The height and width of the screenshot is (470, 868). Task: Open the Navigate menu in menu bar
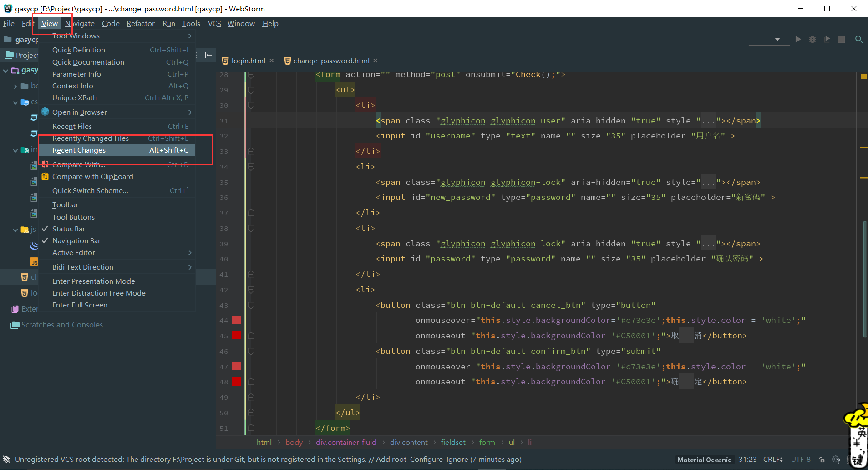pos(80,23)
